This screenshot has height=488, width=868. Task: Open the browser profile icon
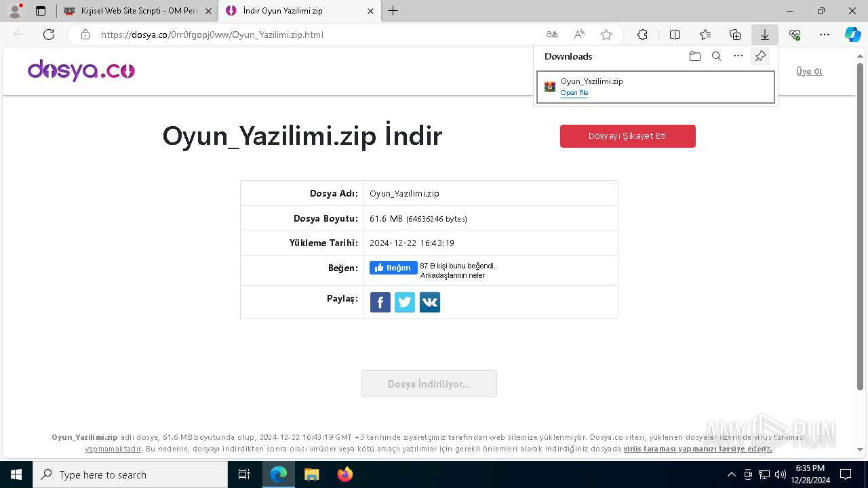(x=15, y=11)
